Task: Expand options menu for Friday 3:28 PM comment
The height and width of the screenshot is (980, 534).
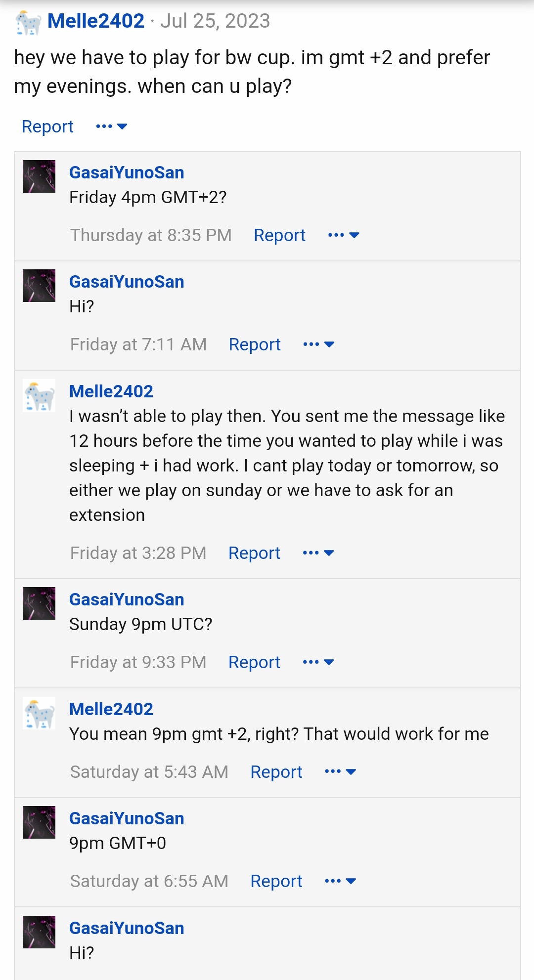Action: point(318,553)
